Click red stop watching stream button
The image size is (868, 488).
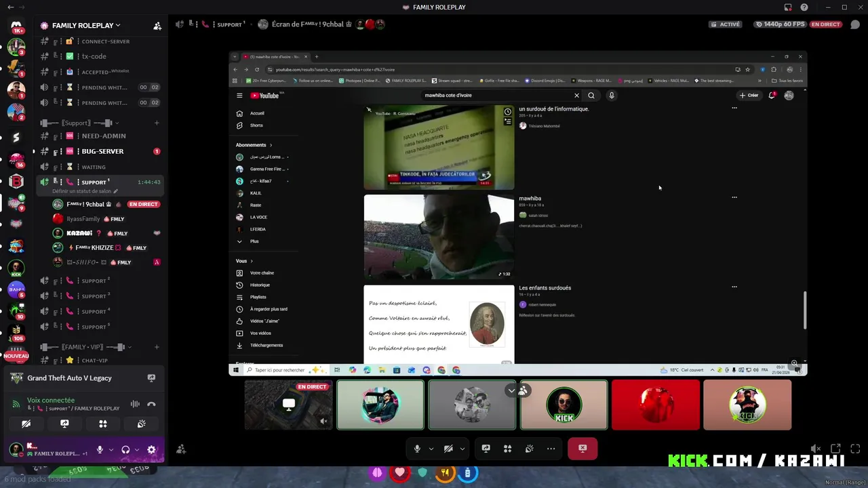583,449
